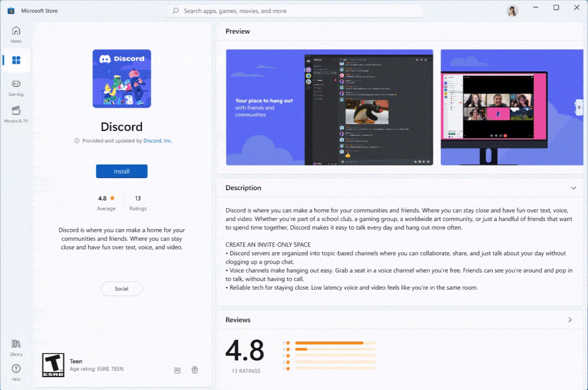The image size is (588, 390).
Task: Click the 13 Ratings count
Action: point(138,203)
